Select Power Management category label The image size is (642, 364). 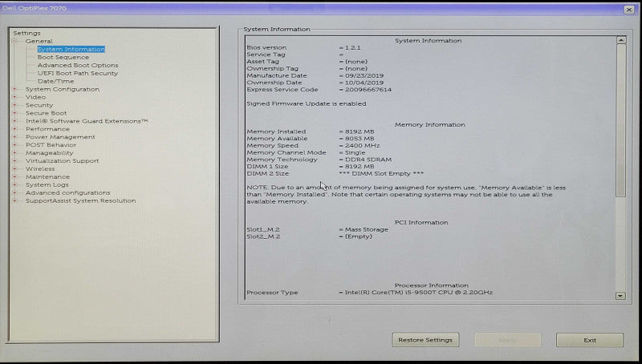pos(61,137)
